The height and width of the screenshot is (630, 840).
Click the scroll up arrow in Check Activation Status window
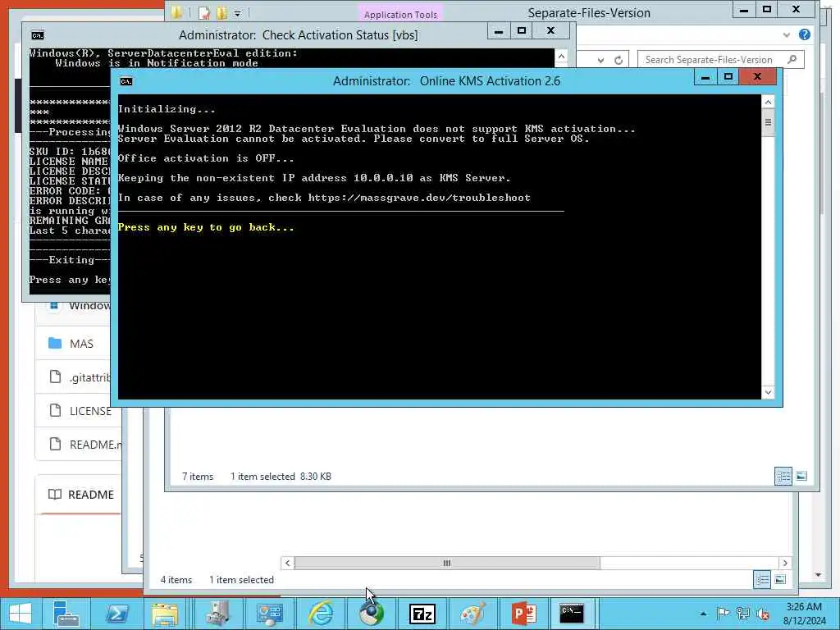(561, 57)
